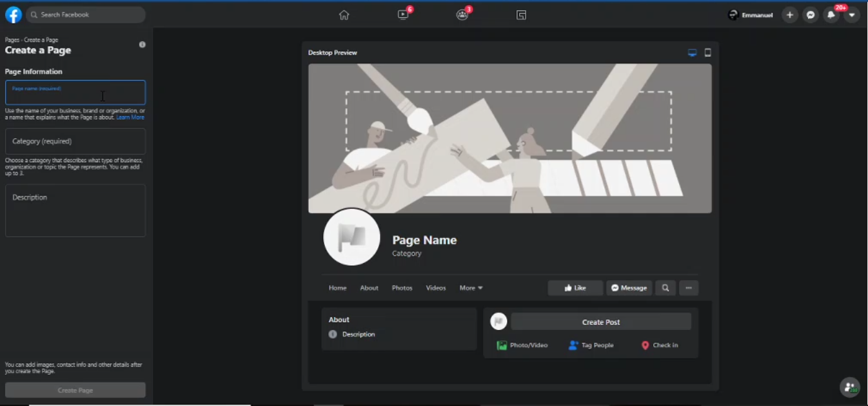868x406 pixels.
Task: Select the Photos tab in preview
Action: pos(402,288)
